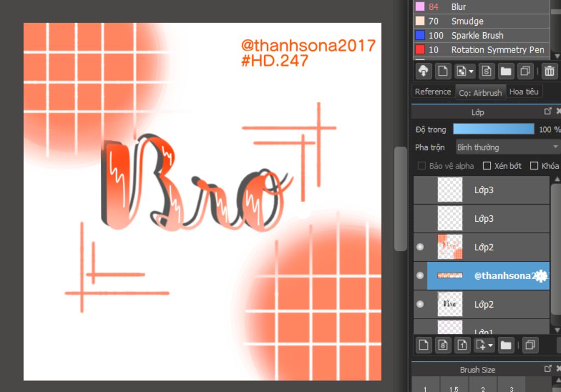
Task: Click layer list scroll down arrow
Action: pos(557,330)
